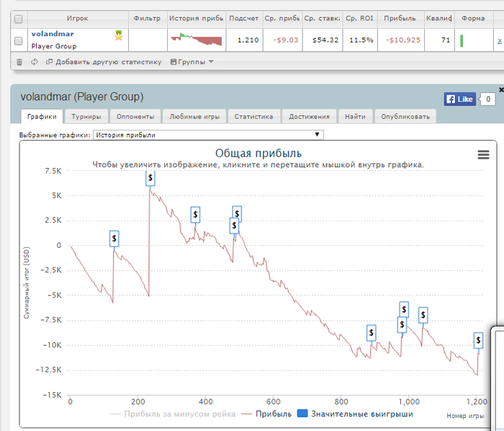Expand the 'Группы' dropdown
This screenshot has height=431, width=504.
[x=192, y=62]
